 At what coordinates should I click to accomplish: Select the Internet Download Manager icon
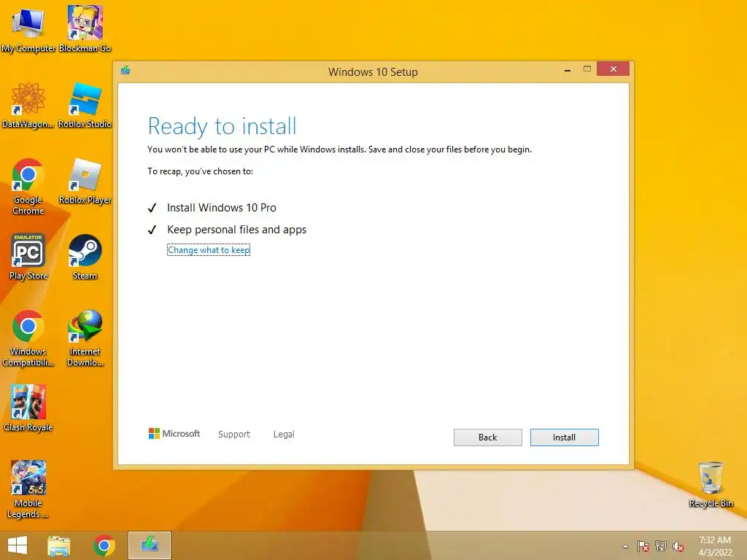tap(85, 338)
